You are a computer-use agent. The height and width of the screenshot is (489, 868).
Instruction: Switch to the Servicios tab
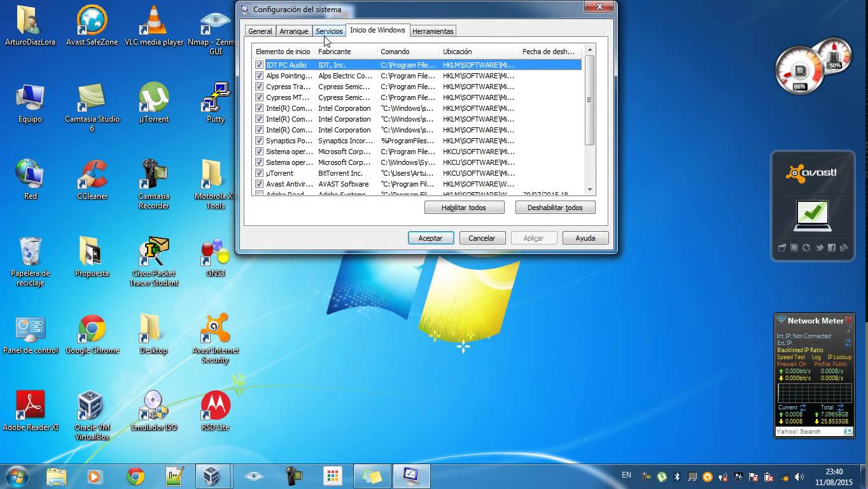pos(329,31)
